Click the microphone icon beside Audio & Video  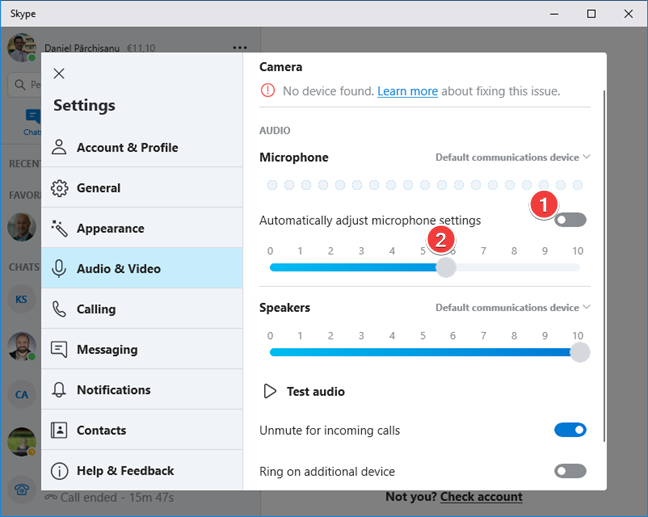(59, 269)
